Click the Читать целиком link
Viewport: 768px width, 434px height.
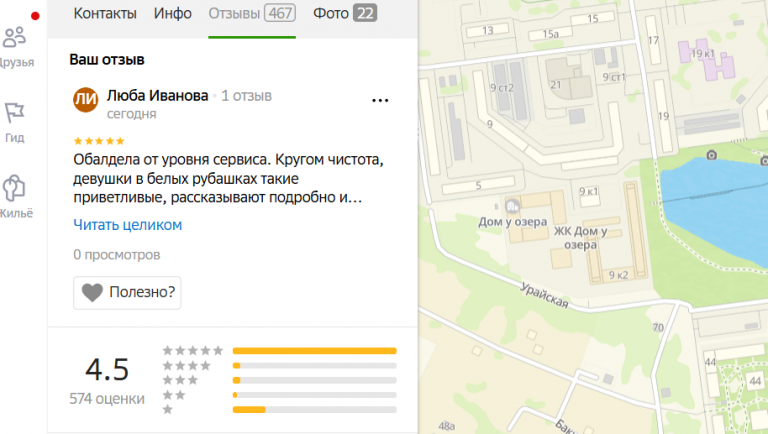point(127,225)
